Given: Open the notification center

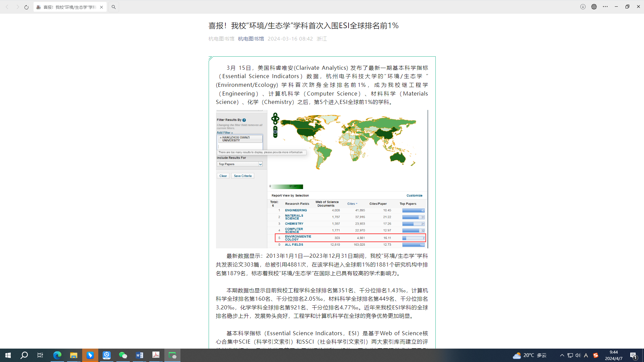Looking at the screenshot, I should click(x=633, y=355).
